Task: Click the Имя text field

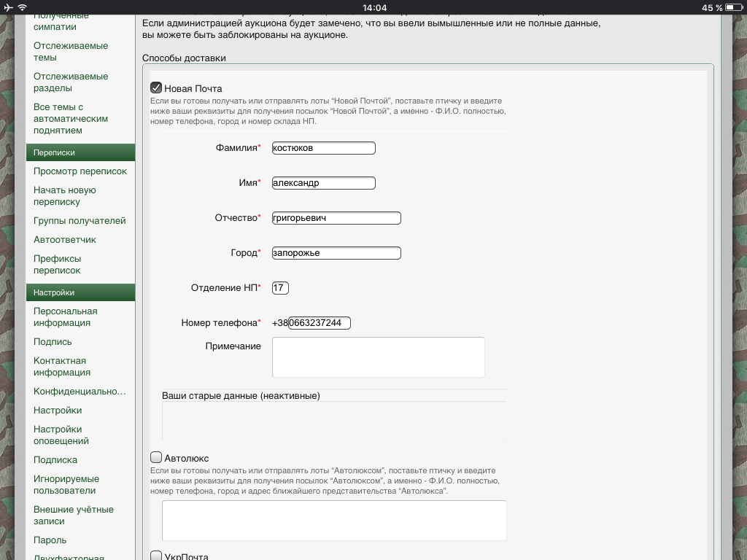Action: coord(323,183)
